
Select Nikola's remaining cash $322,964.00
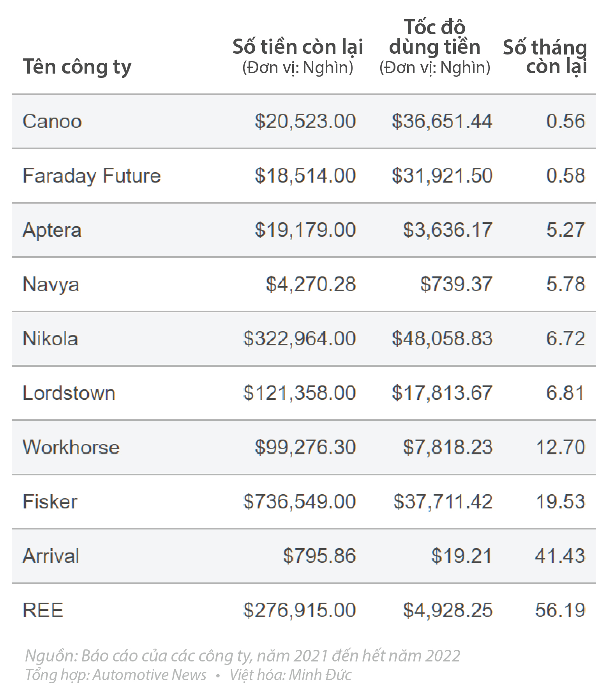(x=299, y=338)
